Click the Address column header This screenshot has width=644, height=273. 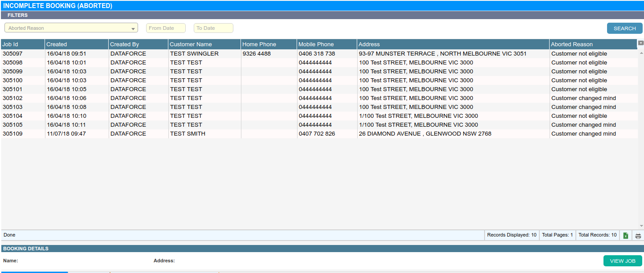452,44
